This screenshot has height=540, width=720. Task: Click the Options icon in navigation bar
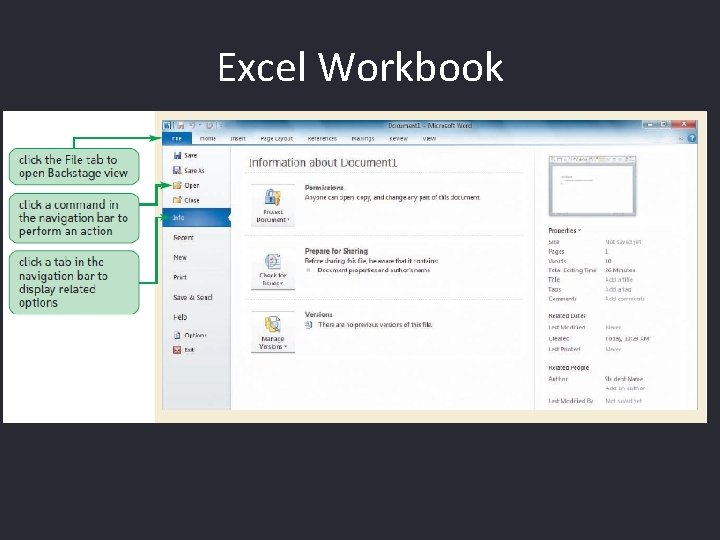pos(177,335)
